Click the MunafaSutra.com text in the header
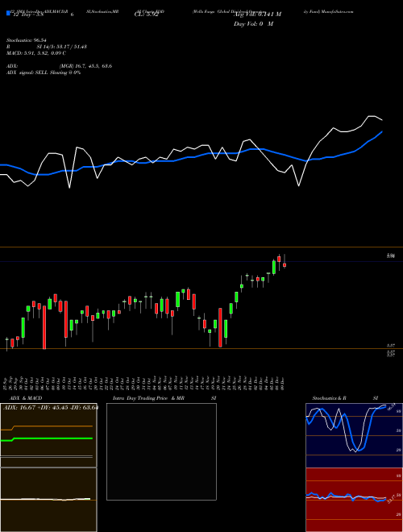403x532 pixels. click(x=335, y=11)
